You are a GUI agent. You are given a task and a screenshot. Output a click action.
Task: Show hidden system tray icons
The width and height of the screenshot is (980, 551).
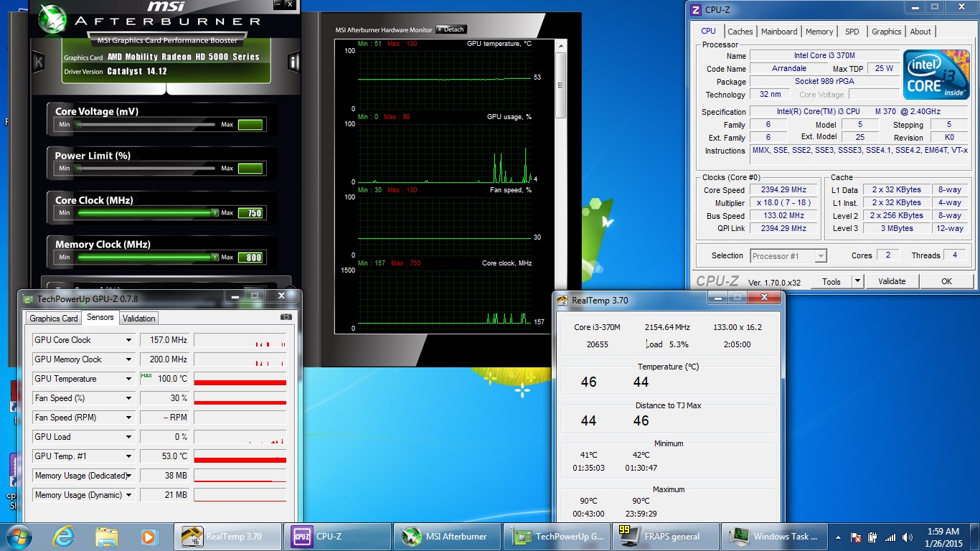[839, 537]
